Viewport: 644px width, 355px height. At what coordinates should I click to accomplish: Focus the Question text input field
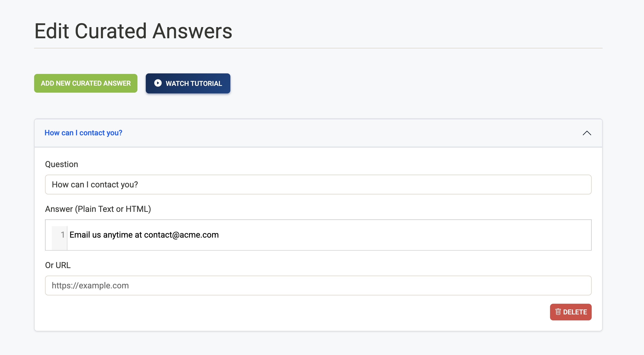point(318,185)
